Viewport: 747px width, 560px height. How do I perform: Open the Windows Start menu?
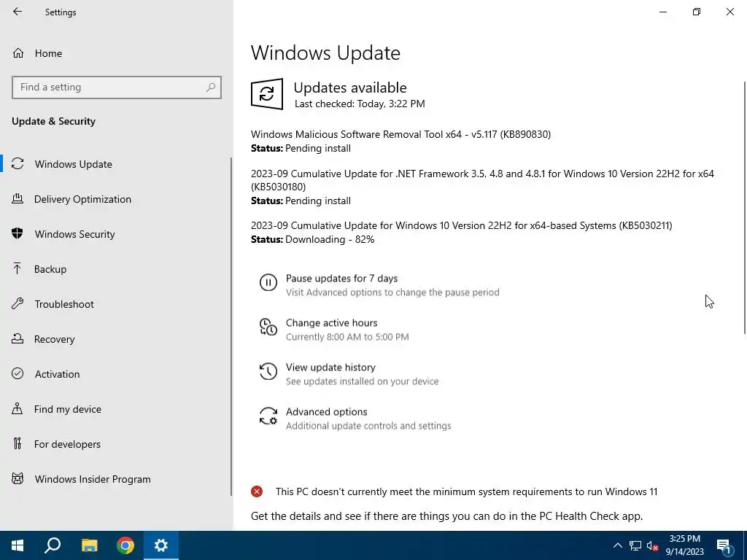point(18,545)
